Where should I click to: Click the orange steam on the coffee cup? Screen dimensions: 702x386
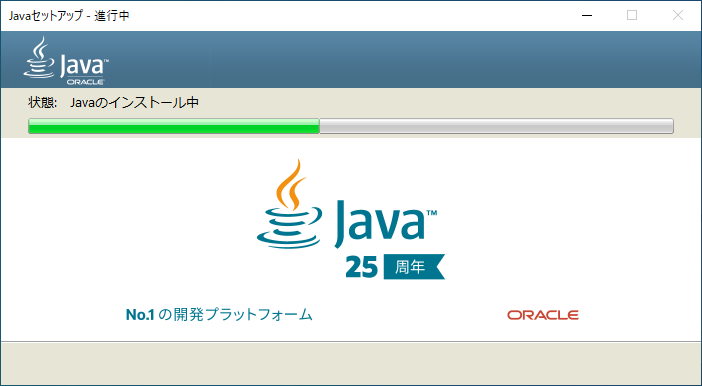(291, 184)
